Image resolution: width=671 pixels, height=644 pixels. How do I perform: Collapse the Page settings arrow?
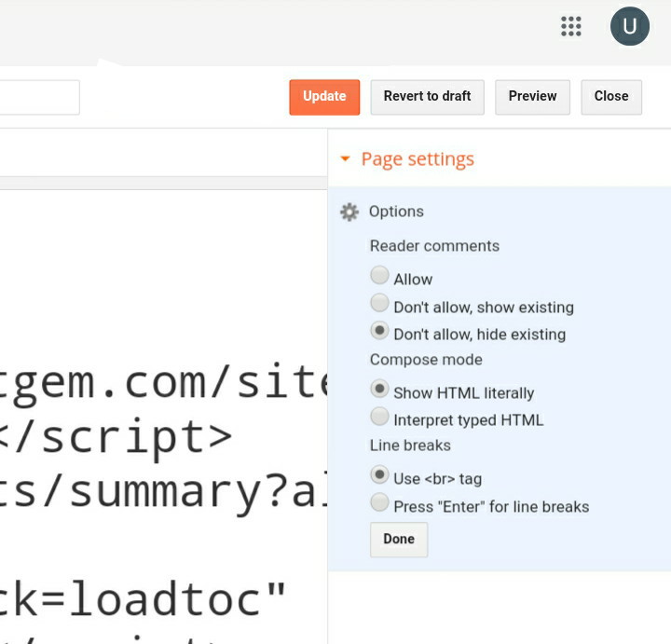(x=345, y=158)
